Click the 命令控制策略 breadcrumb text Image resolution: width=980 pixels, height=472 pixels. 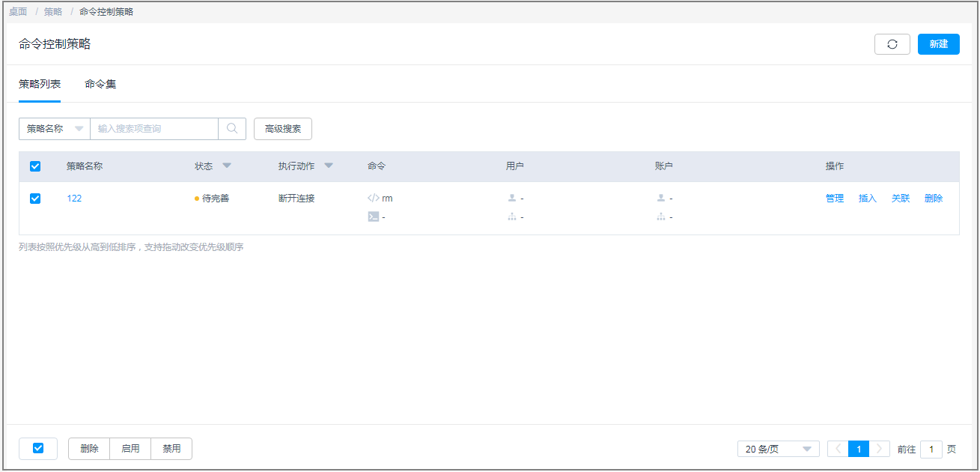point(106,12)
